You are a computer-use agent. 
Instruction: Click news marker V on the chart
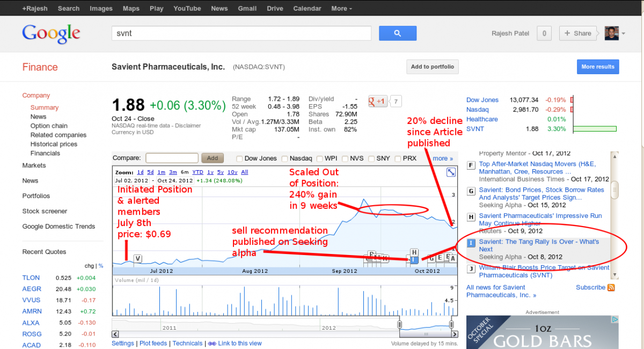[138, 259]
